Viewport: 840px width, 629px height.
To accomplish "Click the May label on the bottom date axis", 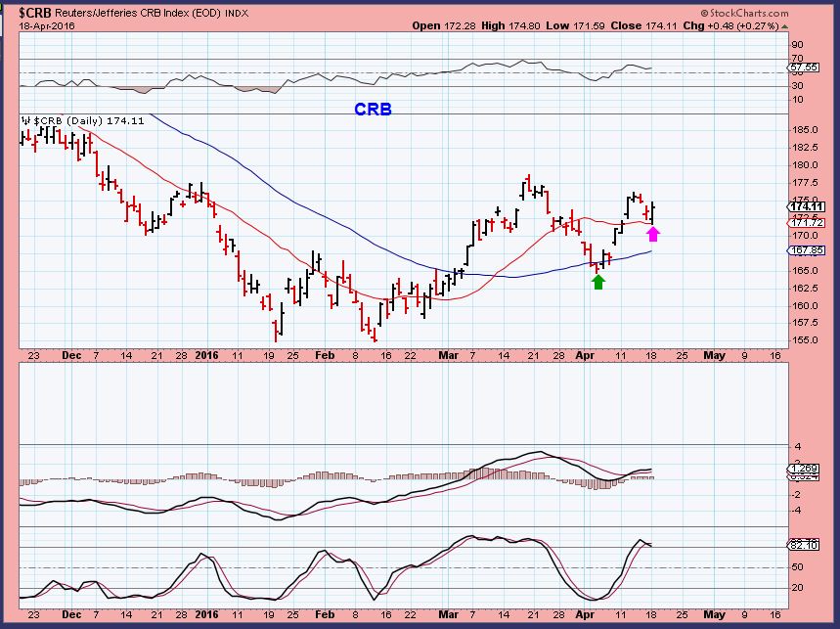I will pos(714,614).
